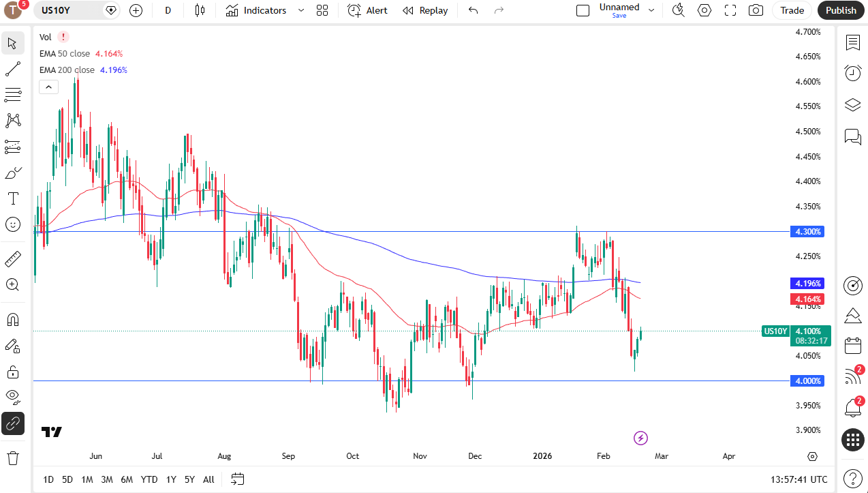Screen dimensions: 868x493
Task: Select the brush drawing tool
Action: point(12,173)
